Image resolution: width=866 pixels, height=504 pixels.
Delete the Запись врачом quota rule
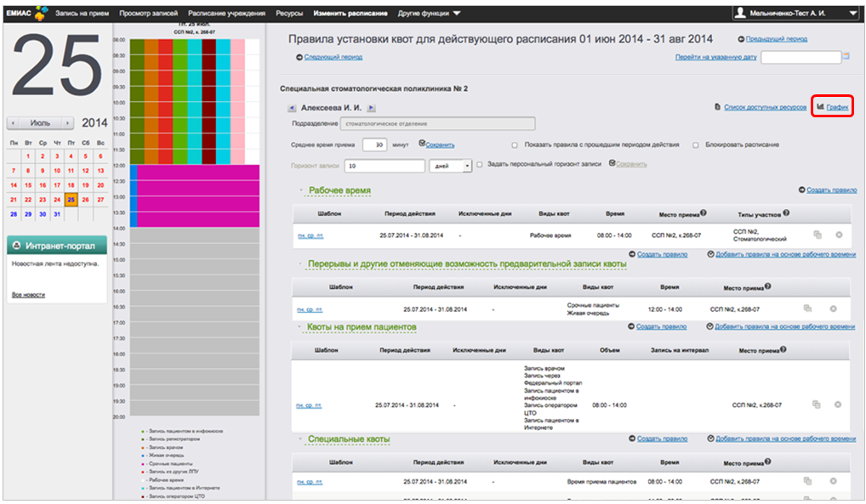click(838, 405)
